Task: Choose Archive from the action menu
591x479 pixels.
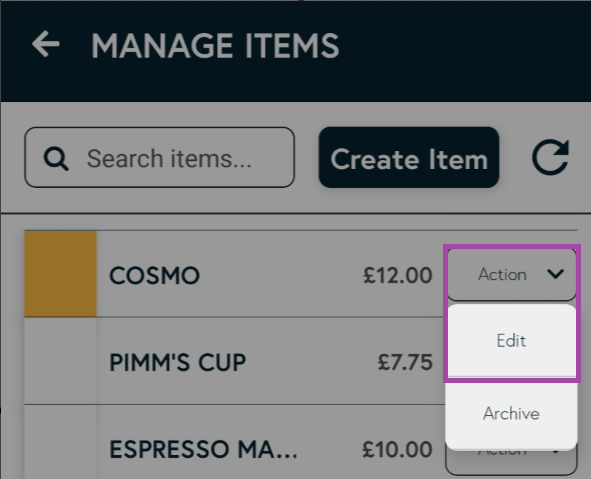Action: (511, 413)
